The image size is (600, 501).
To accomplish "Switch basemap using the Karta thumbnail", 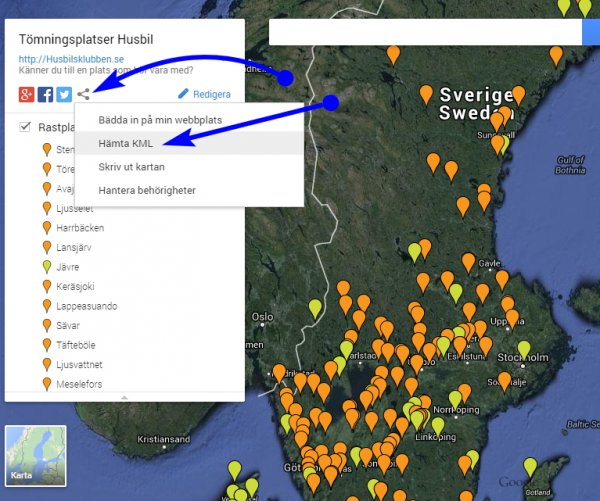I will (35, 456).
